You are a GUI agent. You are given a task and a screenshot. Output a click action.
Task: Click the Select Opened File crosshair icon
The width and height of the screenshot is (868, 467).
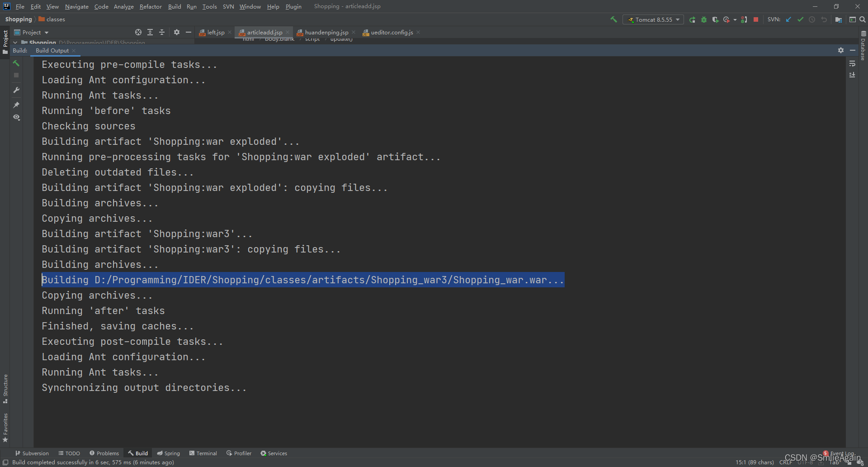click(x=138, y=32)
